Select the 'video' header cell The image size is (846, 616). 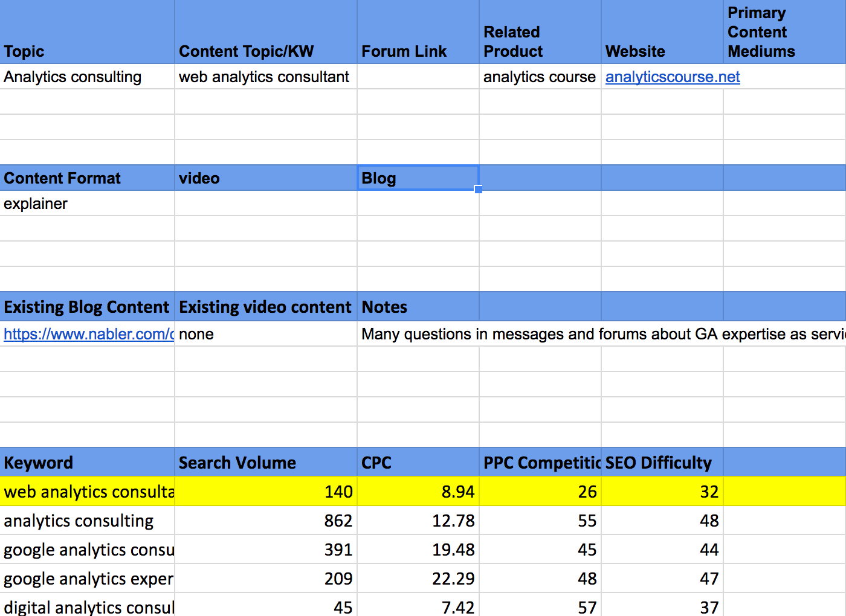[266, 178]
